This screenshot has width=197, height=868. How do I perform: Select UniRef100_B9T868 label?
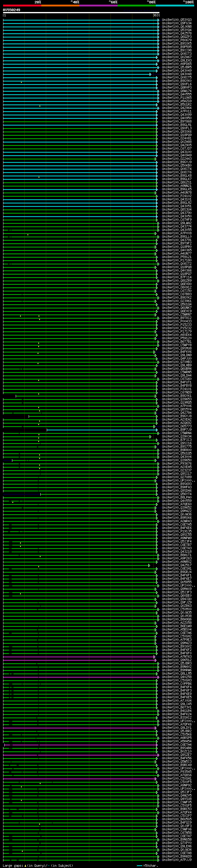click(177, 121)
